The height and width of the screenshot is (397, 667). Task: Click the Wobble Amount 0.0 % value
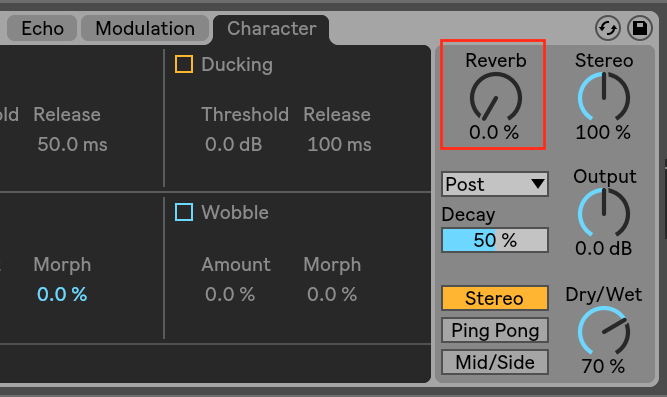[230, 294]
